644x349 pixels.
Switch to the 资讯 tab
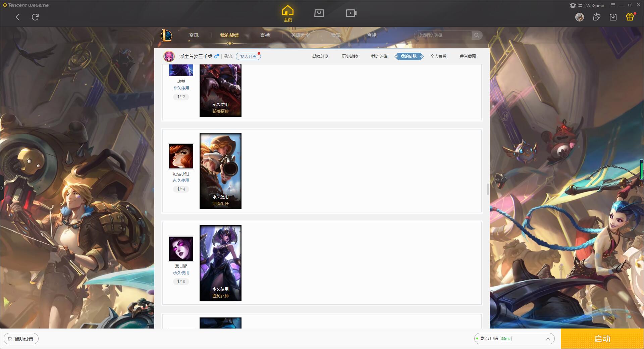pos(194,35)
